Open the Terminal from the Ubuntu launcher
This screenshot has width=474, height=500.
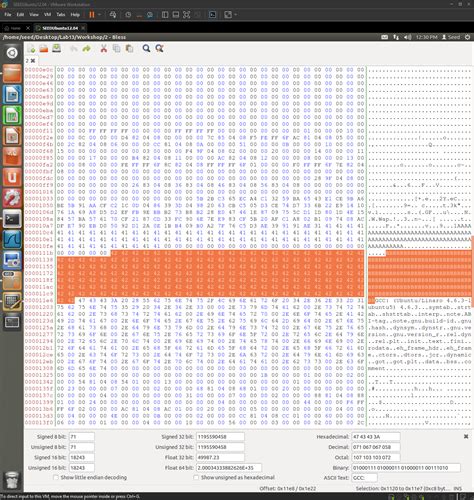click(x=12, y=218)
